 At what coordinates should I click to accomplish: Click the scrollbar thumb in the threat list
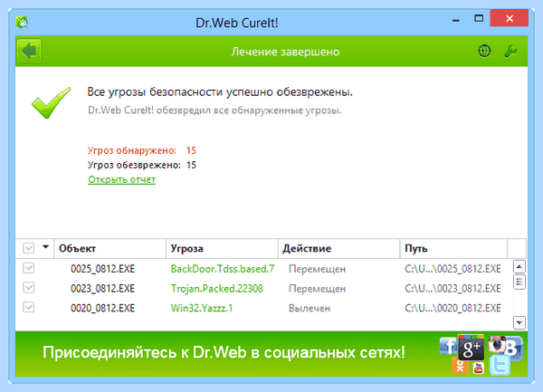519,282
